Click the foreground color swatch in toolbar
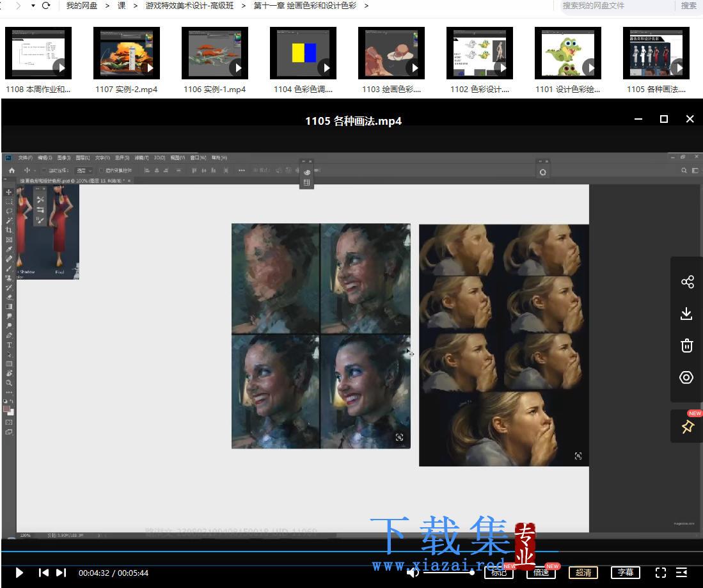703x588 pixels. 7,409
